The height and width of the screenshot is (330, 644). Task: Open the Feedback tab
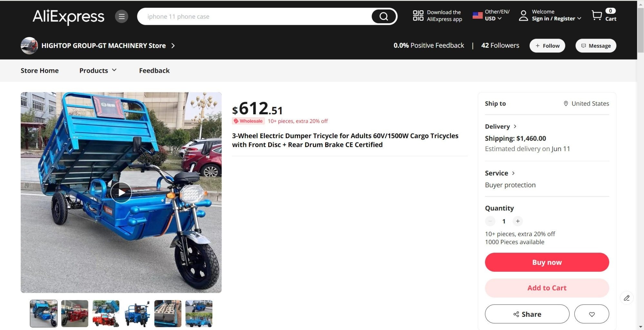tap(154, 71)
